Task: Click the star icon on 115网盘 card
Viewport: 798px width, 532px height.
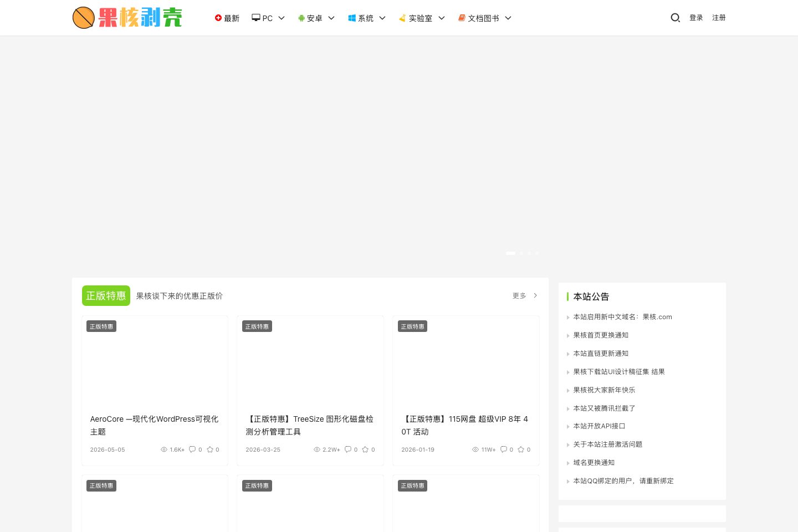Action: (521, 449)
